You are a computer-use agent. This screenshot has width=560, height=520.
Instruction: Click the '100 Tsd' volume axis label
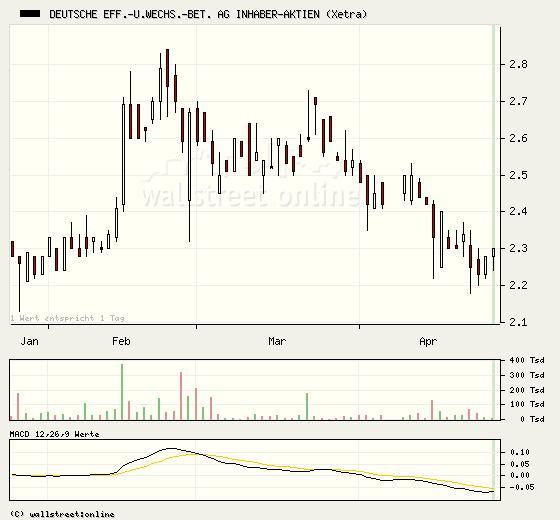point(527,404)
